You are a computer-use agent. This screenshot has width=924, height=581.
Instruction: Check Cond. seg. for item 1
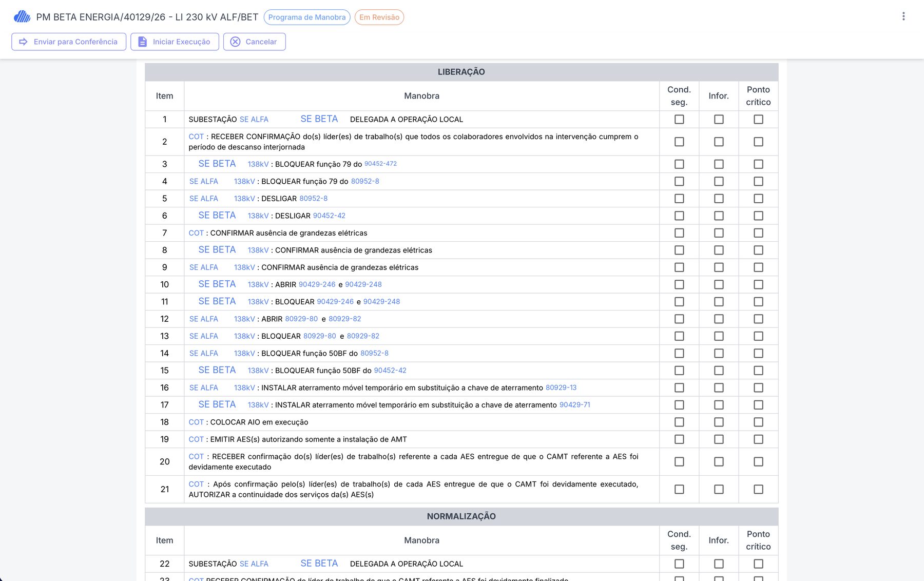[679, 119]
